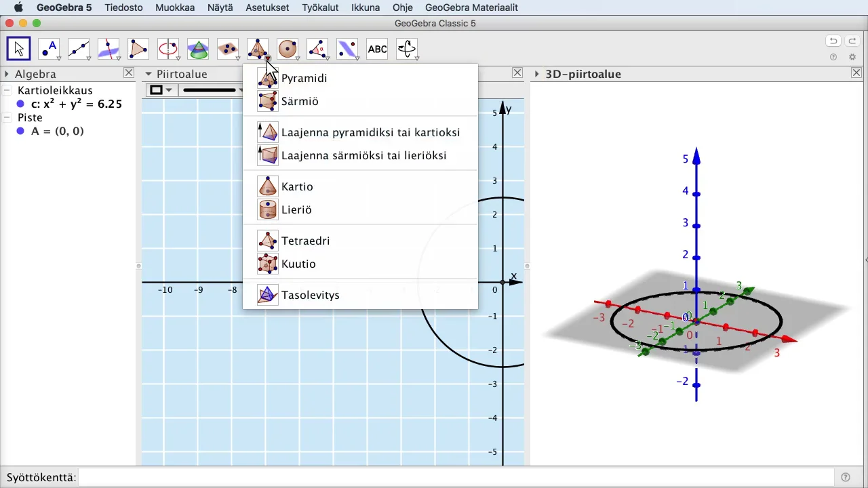Expand the 3D-piirtoalue style bar triangle
This screenshot has width=868, height=488.
[x=536, y=74]
